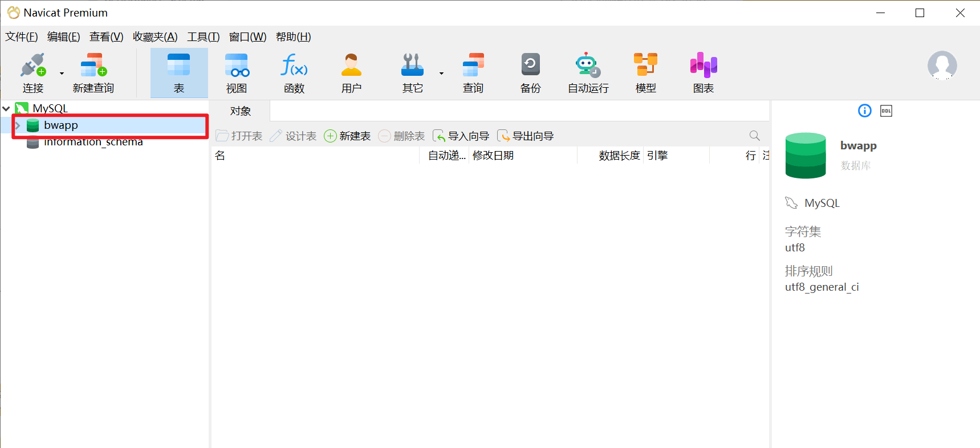Show DDL panel in info pane
The width and height of the screenshot is (980, 448).
pos(886,111)
